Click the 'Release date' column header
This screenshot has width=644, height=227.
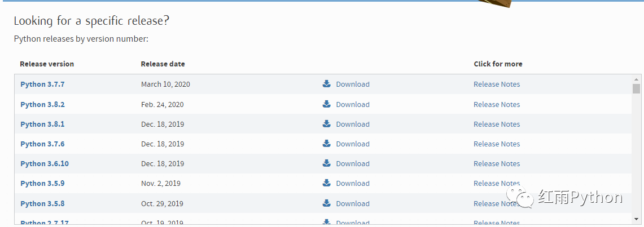[x=163, y=64]
